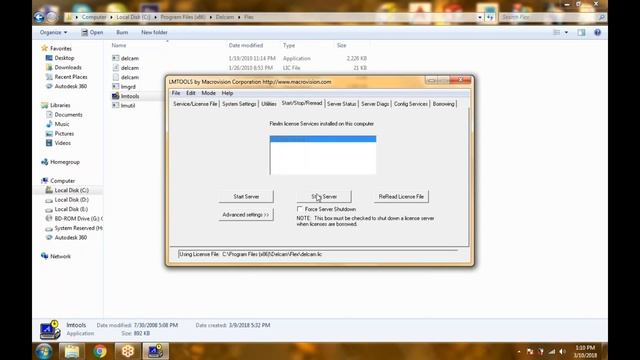Screen dimensions: 640x360
Task: Launch Chrome from taskbar
Action: 100,351
